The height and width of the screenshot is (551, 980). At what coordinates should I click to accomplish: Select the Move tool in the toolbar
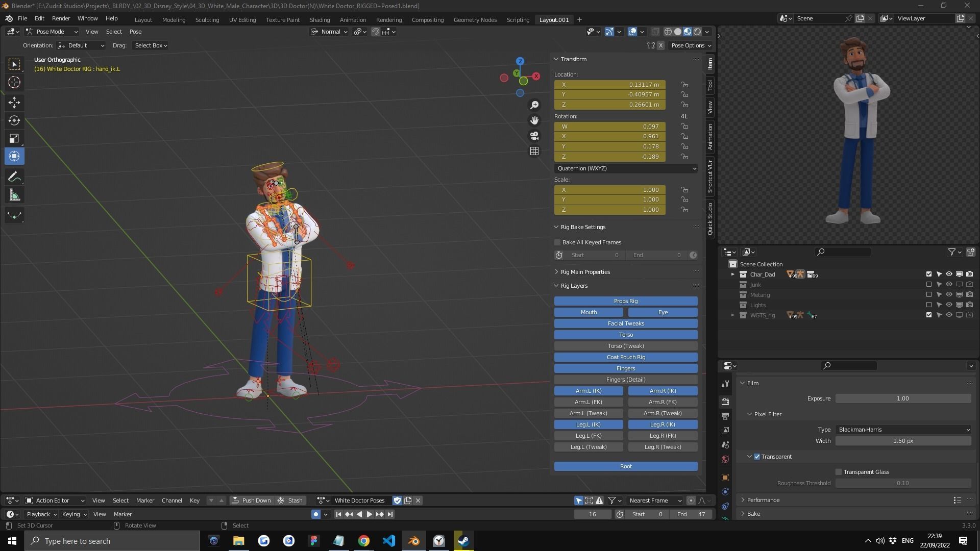coord(14,103)
